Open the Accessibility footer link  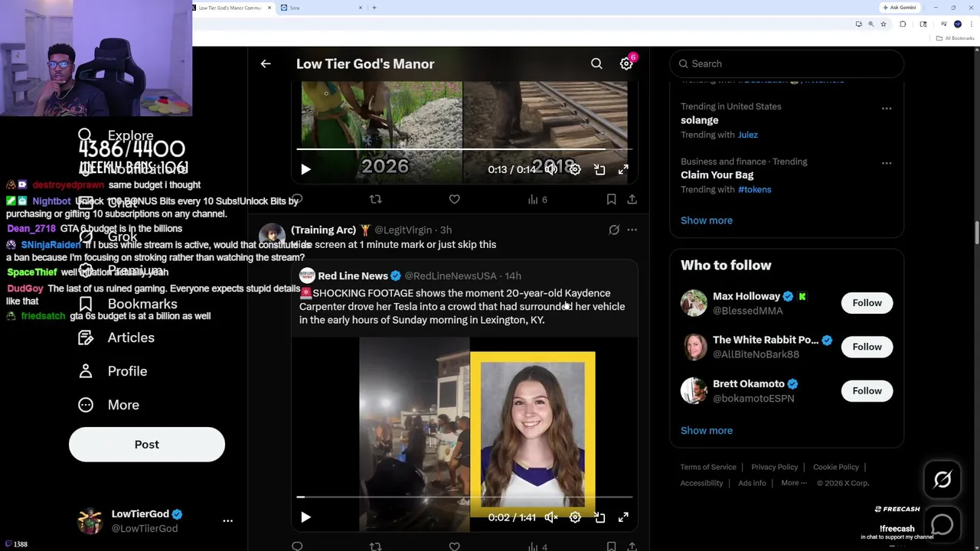(x=701, y=483)
